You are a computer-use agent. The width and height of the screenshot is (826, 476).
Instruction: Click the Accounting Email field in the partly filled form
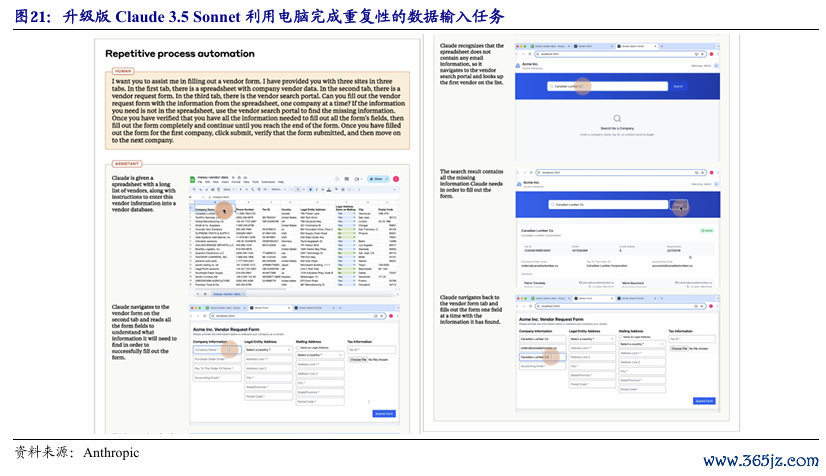[x=543, y=366]
